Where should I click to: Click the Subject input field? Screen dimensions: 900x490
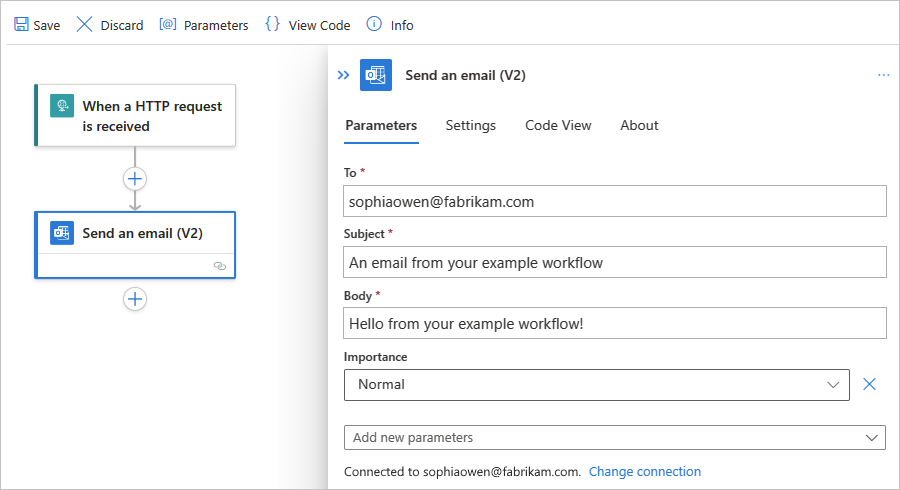[x=614, y=262]
